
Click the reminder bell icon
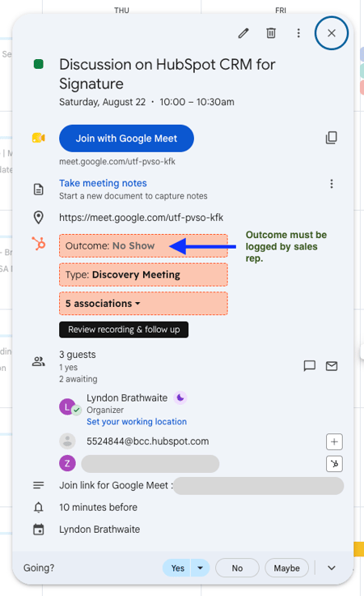(x=38, y=508)
